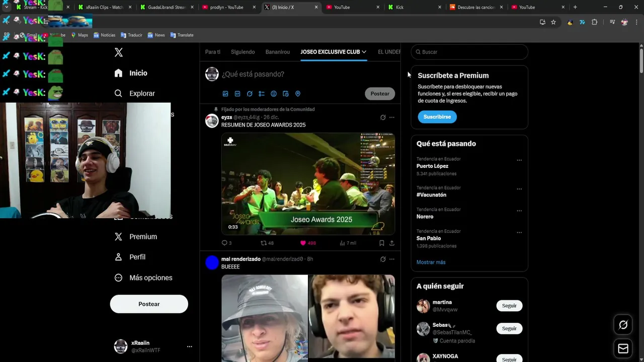
Task: Open the Maps bookmark
Action: click(79, 35)
